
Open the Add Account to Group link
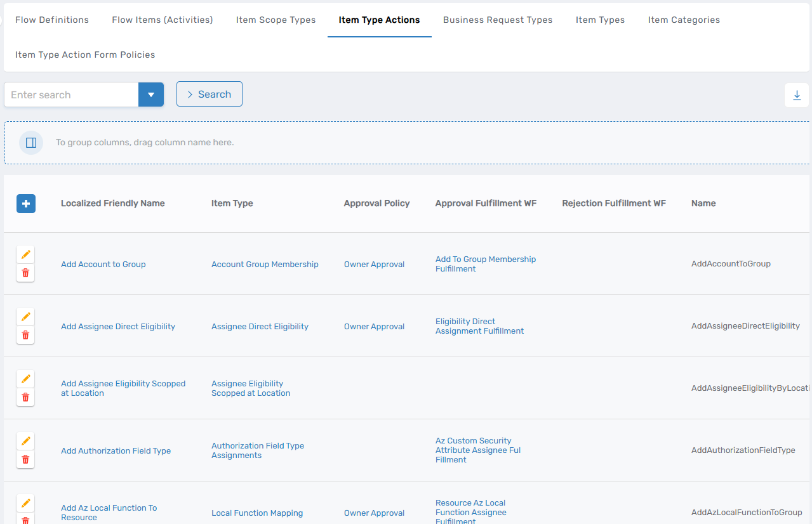click(x=103, y=264)
